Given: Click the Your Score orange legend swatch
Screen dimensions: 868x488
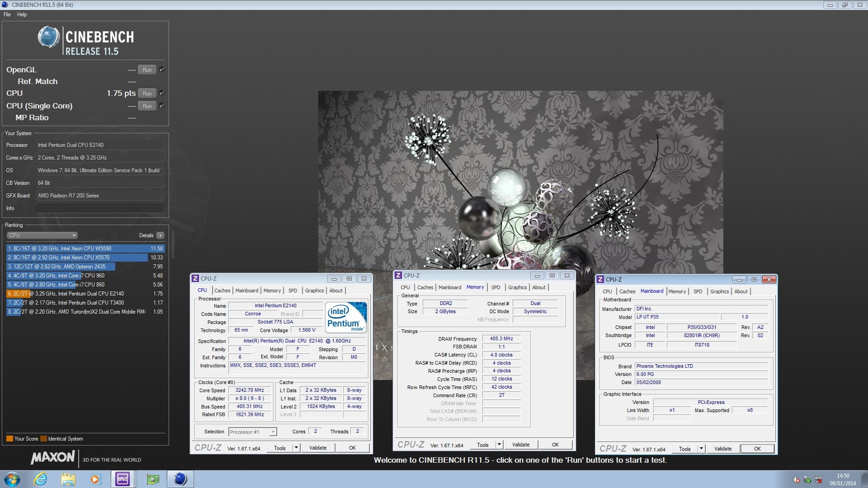Looking at the screenshot, I should point(9,439).
